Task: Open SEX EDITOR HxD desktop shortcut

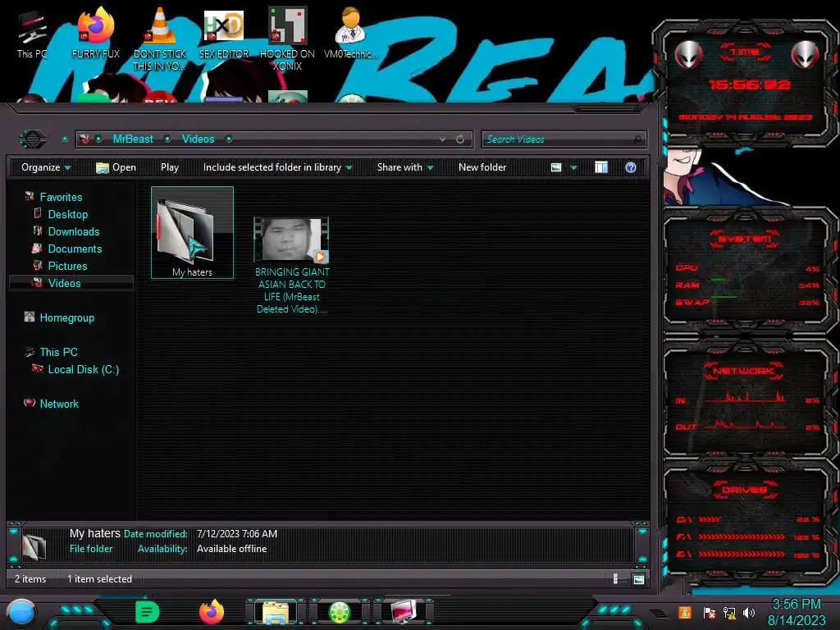Action: [x=224, y=33]
